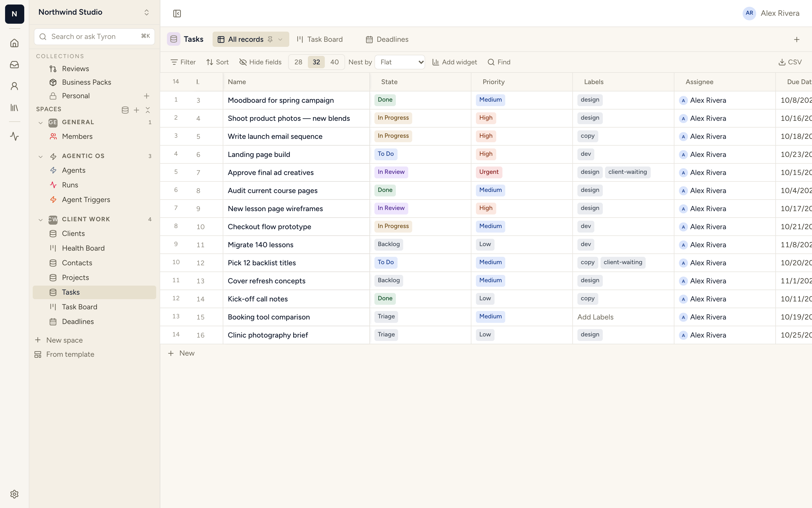Screen dimensions: 812x508
Task: Toggle Hide fields option
Action: pos(261,62)
